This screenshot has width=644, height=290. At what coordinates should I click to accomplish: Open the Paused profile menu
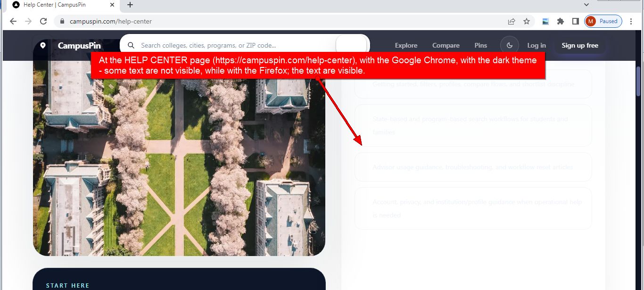click(603, 21)
